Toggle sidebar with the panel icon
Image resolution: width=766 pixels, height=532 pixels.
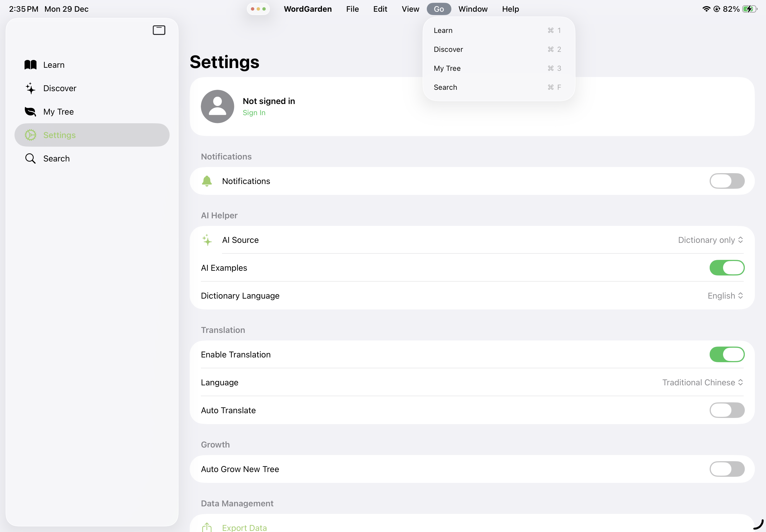(x=159, y=30)
